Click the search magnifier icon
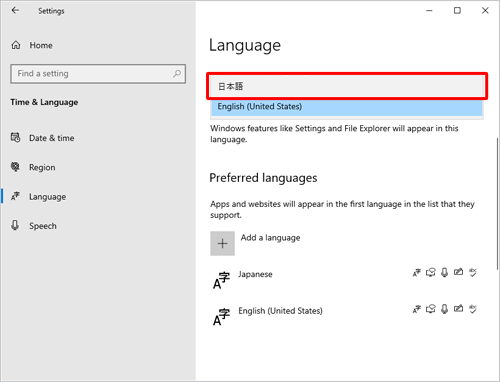500x382 pixels. (177, 74)
